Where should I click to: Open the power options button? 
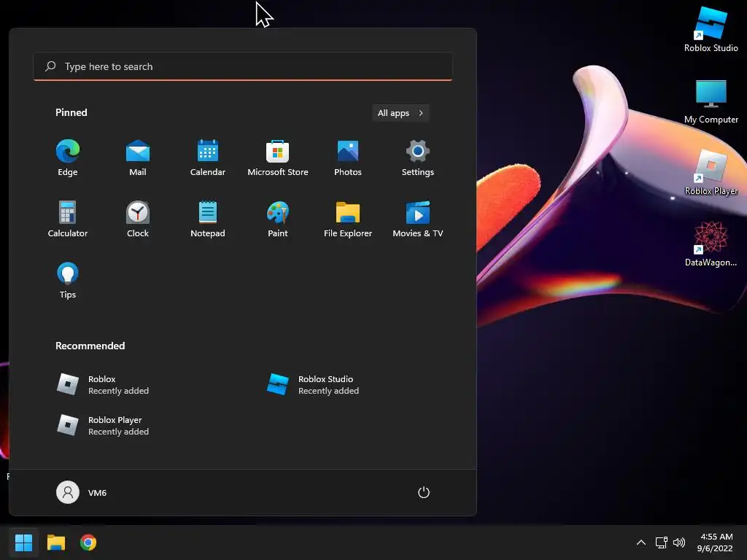[424, 492]
